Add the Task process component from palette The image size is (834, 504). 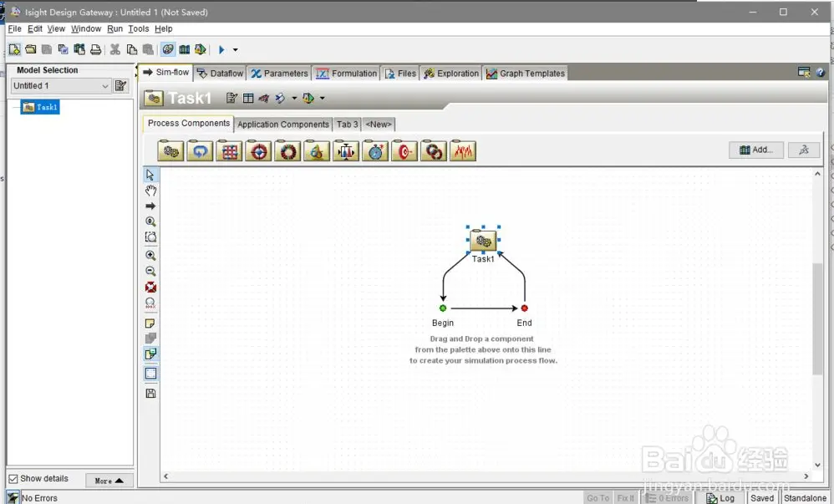tap(170, 151)
